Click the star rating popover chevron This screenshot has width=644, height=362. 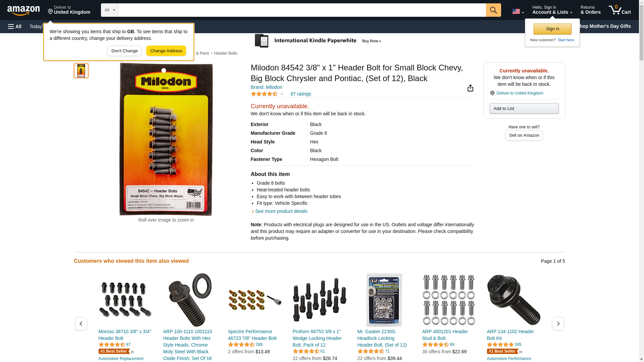tap(282, 94)
